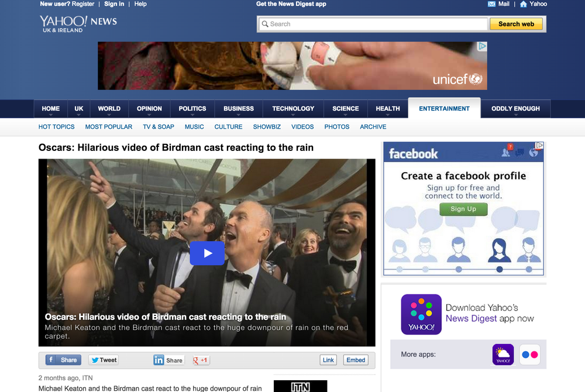This screenshot has width=585, height=392.
Task: Open the HOME navigation tab
Action: click(x=51, y=109)
